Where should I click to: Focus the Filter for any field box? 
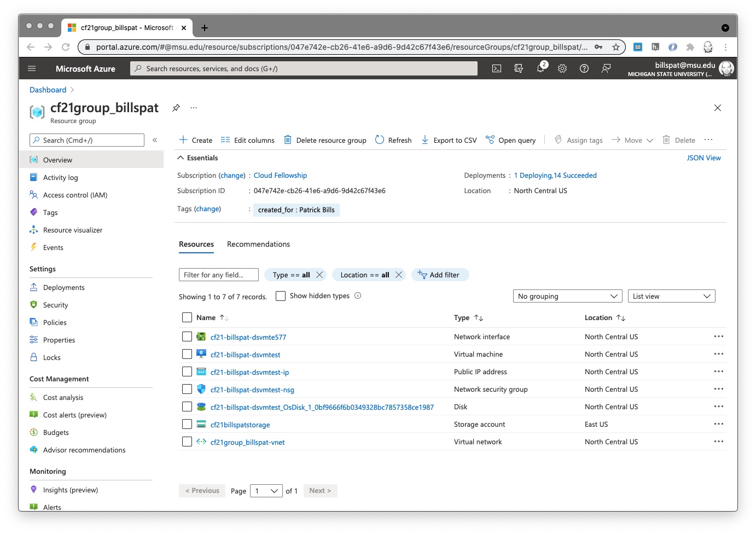[x=218, y=275]
